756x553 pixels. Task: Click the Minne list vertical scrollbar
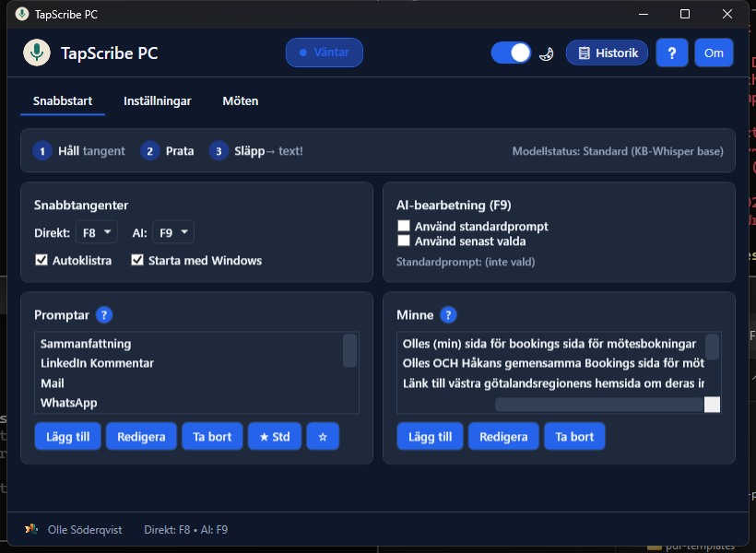coord(712,347)
